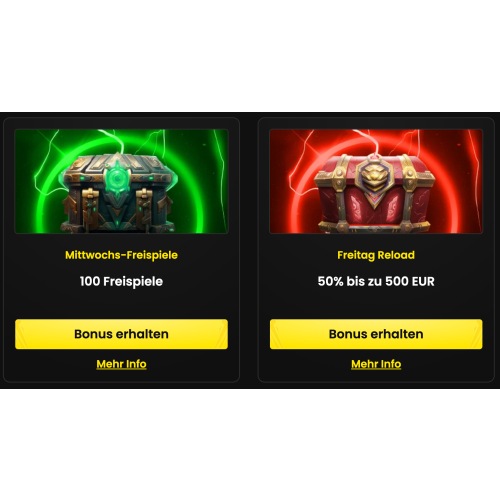
Task: Select the Mittwochs-Freispiele title
Action: [x=121, y=255]
